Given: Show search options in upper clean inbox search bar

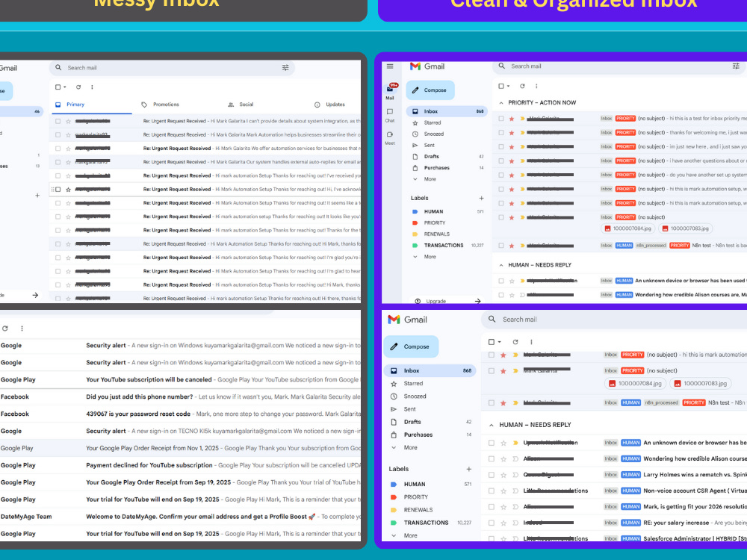Looking at the screenshot, I should click(x=736, y=66).
